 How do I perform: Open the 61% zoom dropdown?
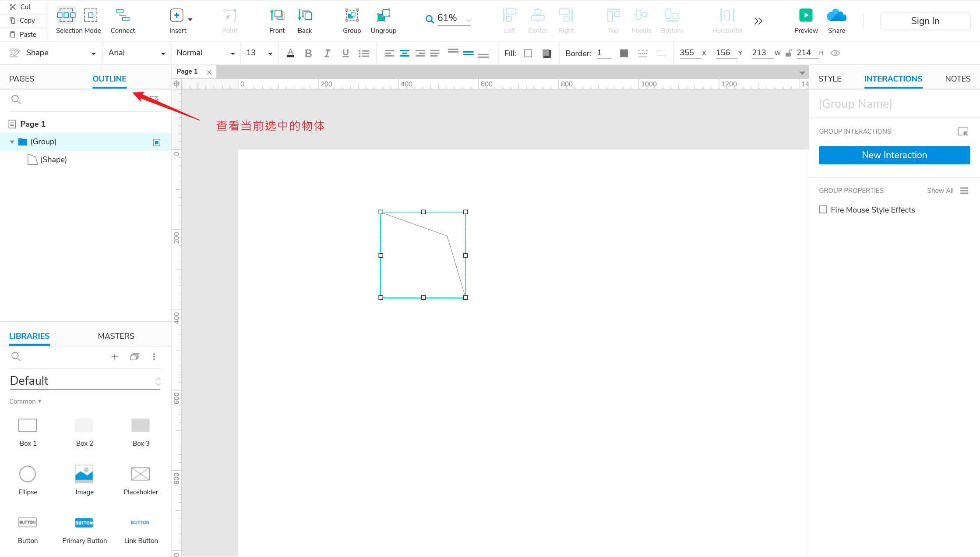pyautogui.click(x=469, y=20)
